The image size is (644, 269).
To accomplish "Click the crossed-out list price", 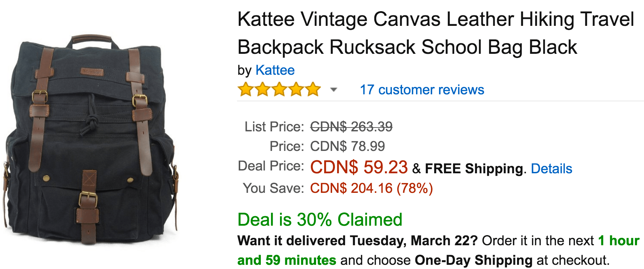I will click(351, 127).
